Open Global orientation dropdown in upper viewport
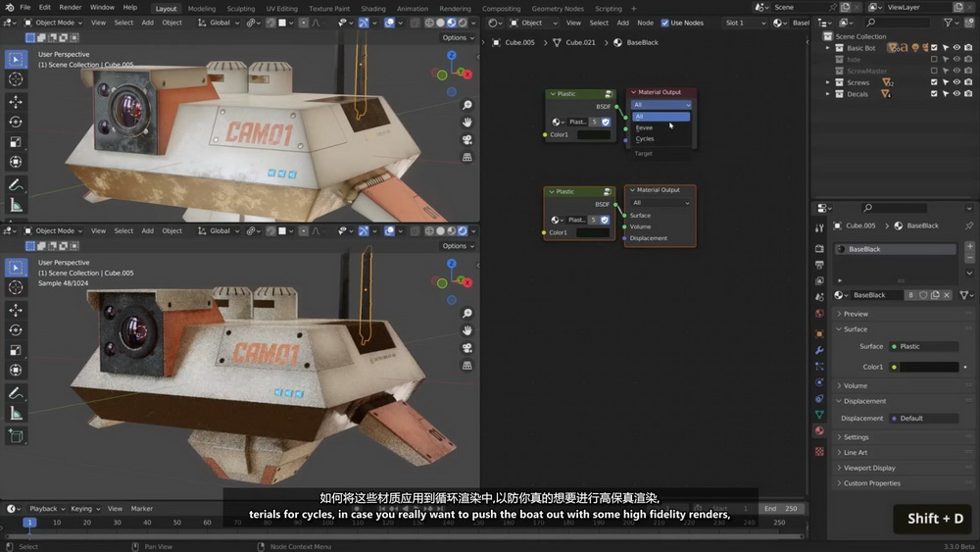Viewport: 980px width, 552px height. [219, 23]
